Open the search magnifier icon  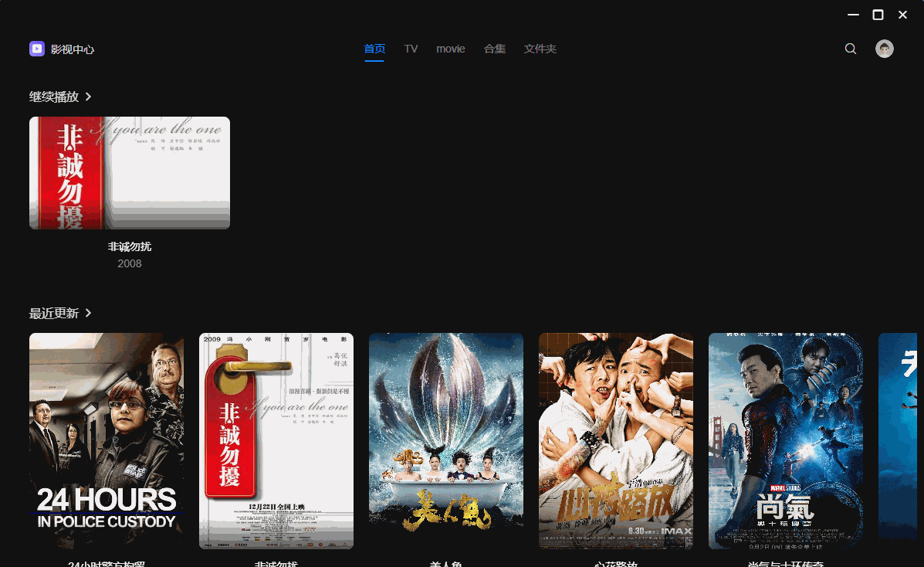coord(851,49)
